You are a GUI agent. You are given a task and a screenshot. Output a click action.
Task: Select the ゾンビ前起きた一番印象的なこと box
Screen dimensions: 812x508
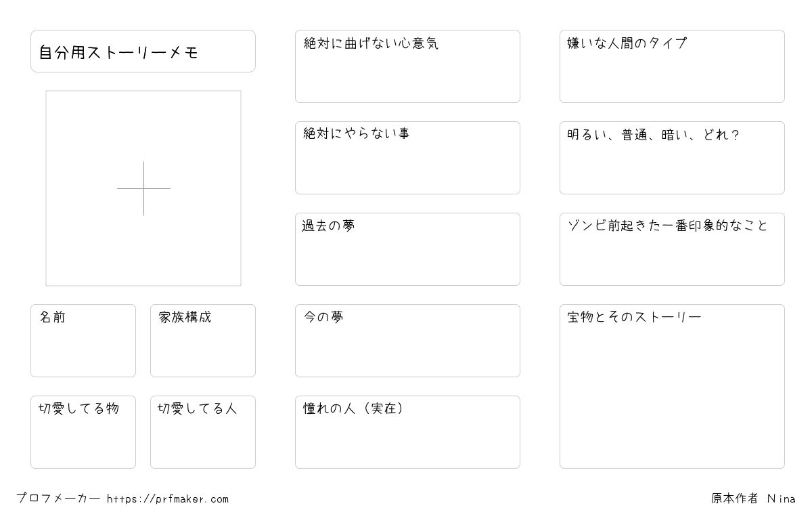(x=672, y=249)
